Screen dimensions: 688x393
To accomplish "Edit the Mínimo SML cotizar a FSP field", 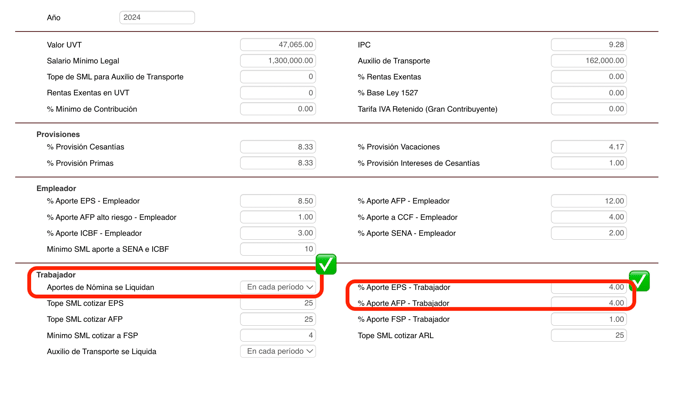I will (278, 336).
